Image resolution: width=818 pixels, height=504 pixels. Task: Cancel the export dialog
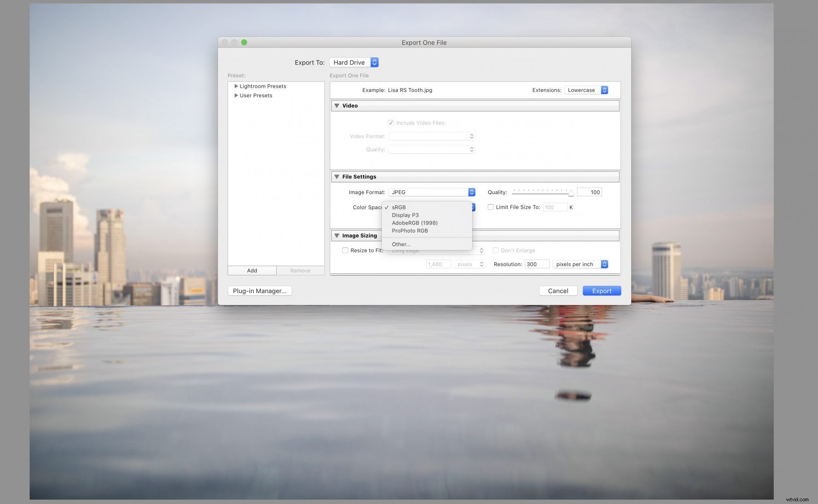(558, 291)
